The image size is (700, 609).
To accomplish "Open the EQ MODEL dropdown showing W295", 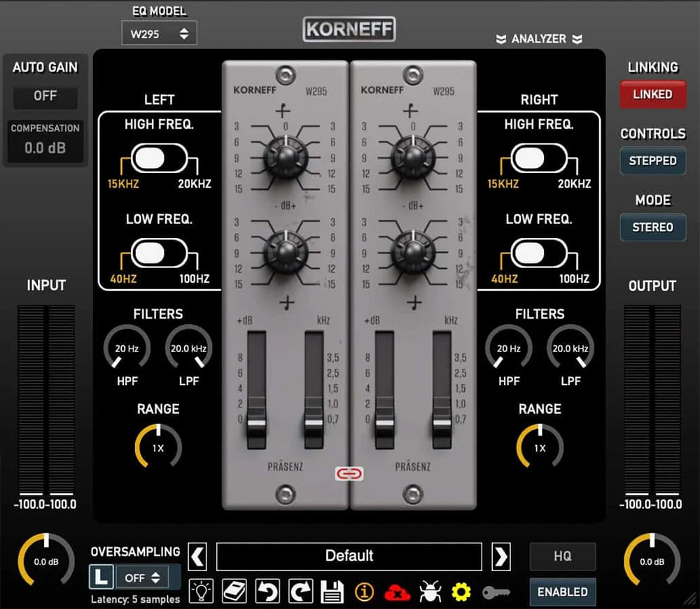I will point(159,33).
